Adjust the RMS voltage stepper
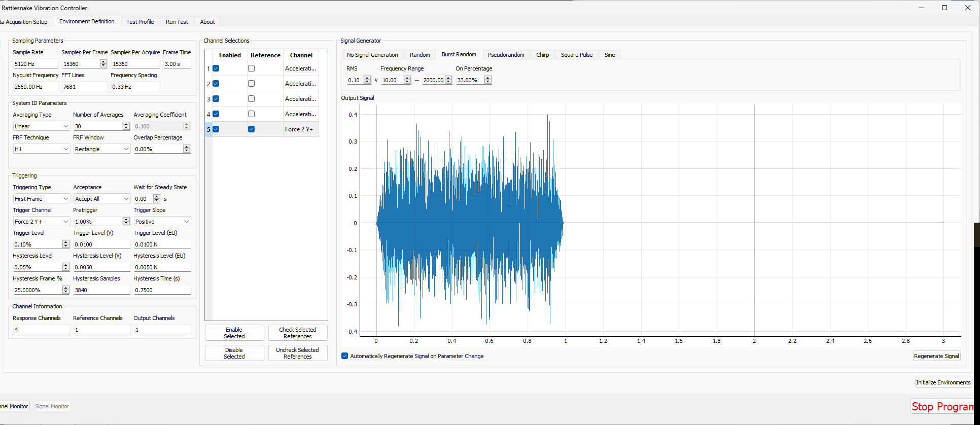 pos(368,80)
